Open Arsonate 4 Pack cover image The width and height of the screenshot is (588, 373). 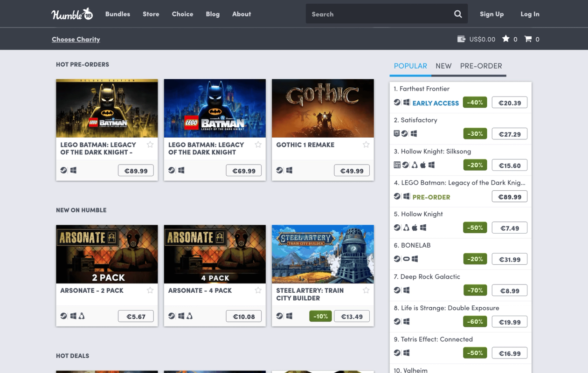[x=215, y=254]
